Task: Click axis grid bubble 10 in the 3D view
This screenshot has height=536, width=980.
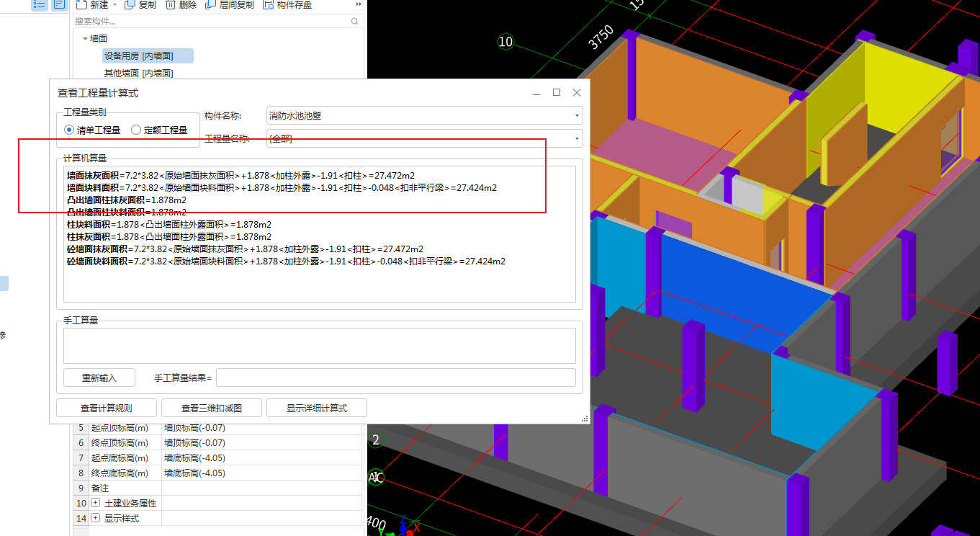Action: [x=505, y=41]
